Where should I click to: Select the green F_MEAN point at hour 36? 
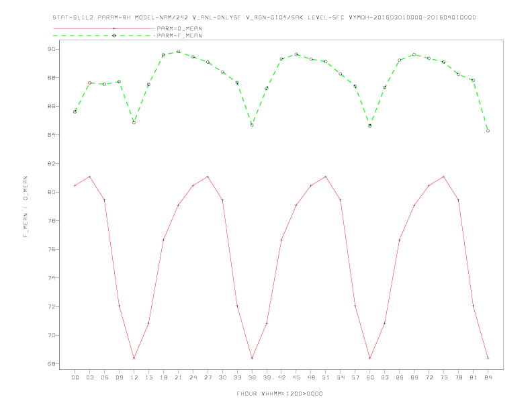[x=252, y=125]
